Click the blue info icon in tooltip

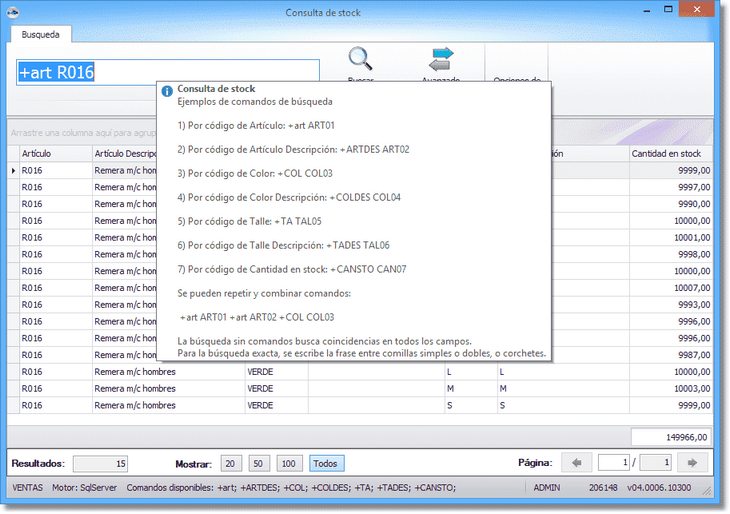pos(167,90)
